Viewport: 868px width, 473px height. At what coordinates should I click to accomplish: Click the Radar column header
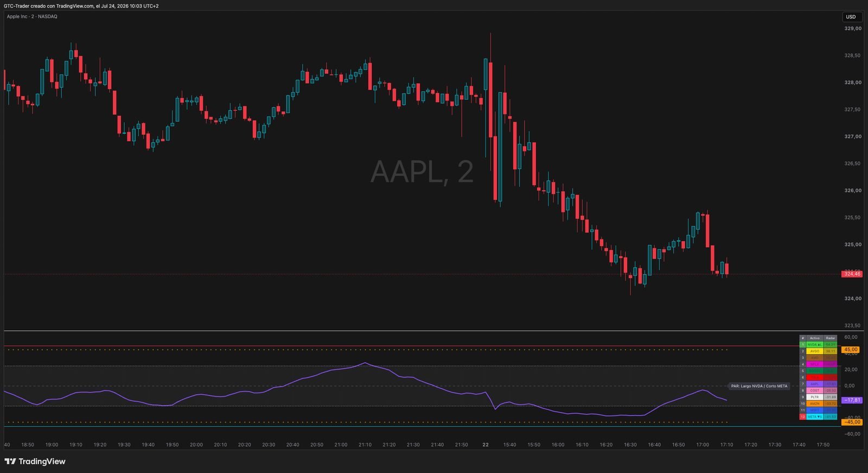(830, 338)
